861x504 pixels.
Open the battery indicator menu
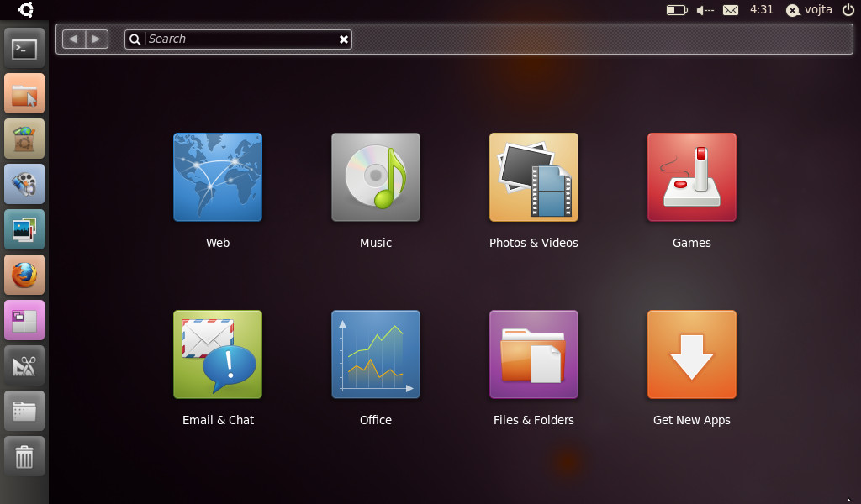click(677, 10)
